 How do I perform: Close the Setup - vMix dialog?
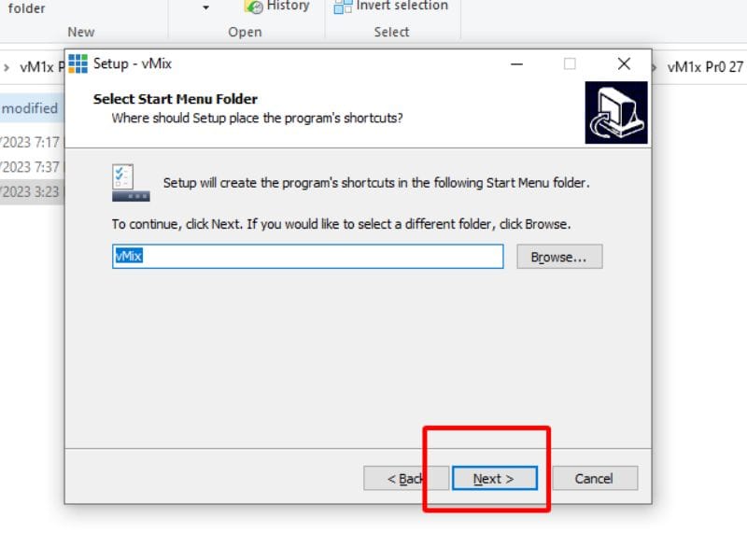pos(624,63)
